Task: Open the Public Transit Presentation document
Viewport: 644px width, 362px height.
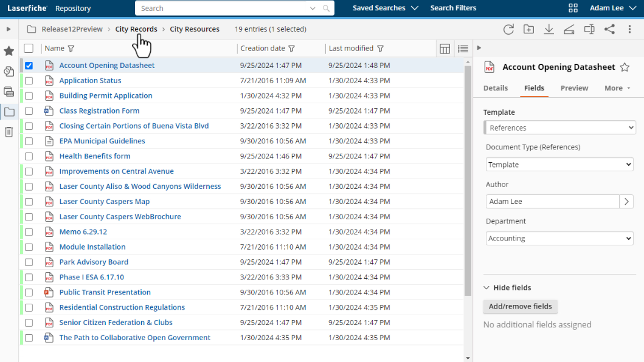Action: 96,292
